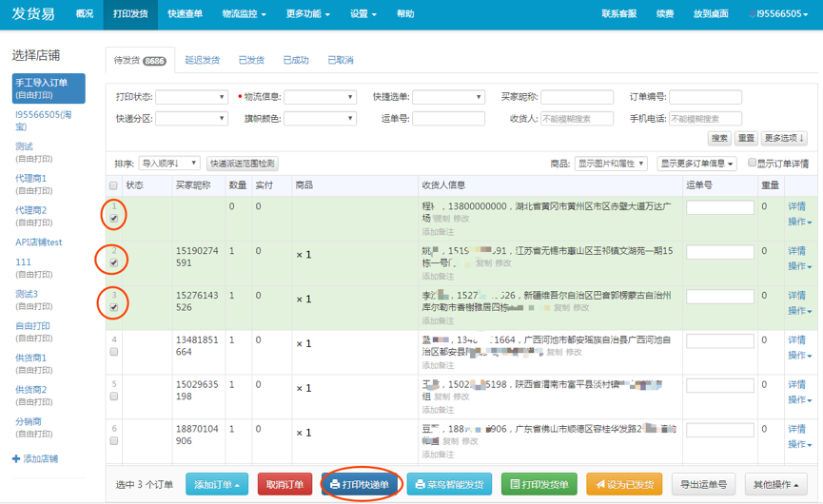The height and width of the screenshot is (504, 823).
Task: Click the 设为已发货 button
Action: (624, 484)
